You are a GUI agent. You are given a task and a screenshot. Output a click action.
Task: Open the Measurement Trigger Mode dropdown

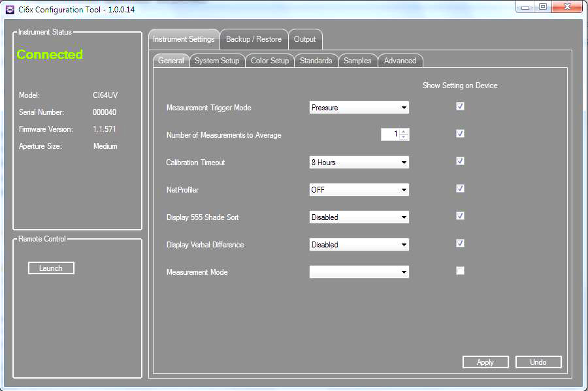click(359, 108)
